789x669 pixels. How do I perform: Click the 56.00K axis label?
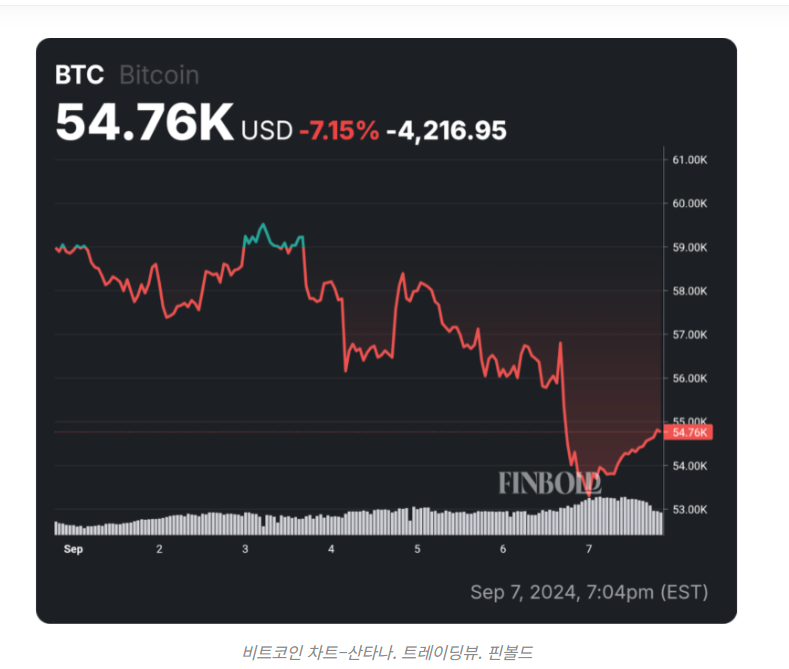[x=689, y=378]
